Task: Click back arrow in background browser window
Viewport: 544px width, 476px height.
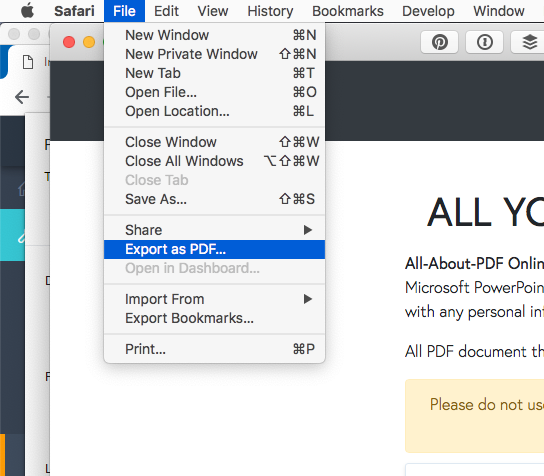Action: click(22, 97)
